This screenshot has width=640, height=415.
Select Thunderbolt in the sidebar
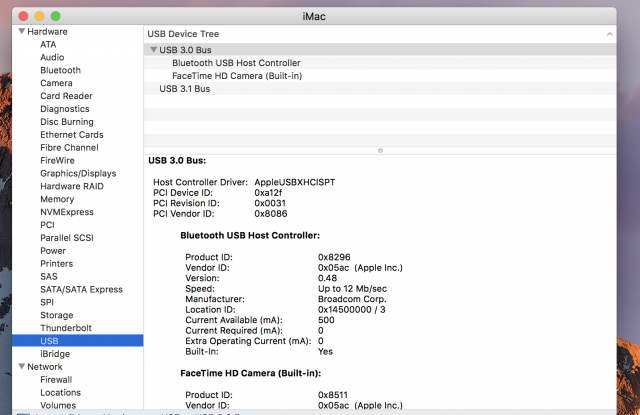tap(66, 328)
